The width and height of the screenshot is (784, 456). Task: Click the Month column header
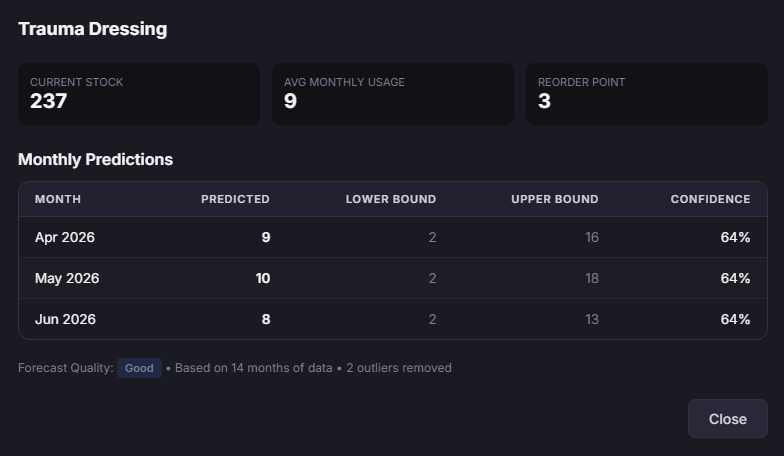click(x=58, y=199)
